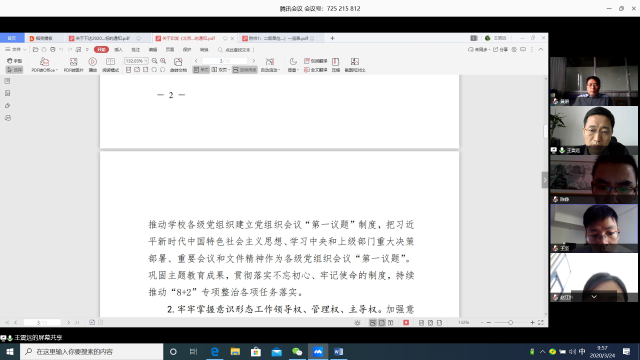Go to the previous page arrow in toolbar
This screenshot has width=640, height=360.
[x=196, y=61]
